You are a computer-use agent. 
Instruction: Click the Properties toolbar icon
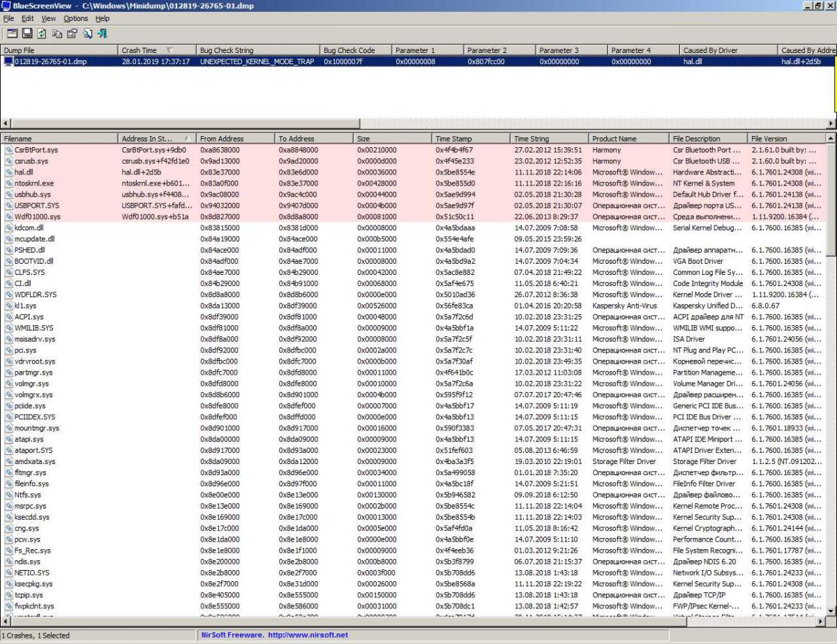pyautogui.click(x=72, y=33)
